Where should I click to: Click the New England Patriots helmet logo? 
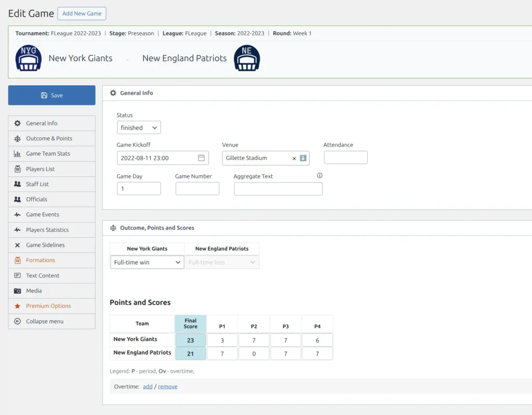click(247, 58)
